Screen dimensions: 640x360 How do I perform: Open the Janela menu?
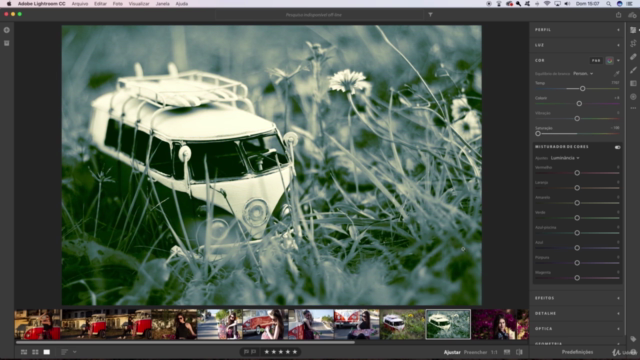pyautogui.click(x=162, y=4)
